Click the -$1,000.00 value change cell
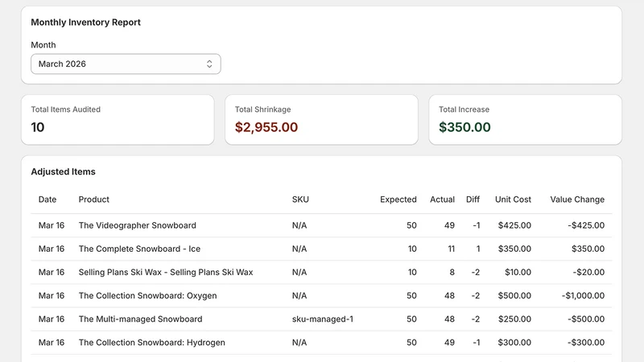This screenshot has width=644, height=362. tap(583, 295)
